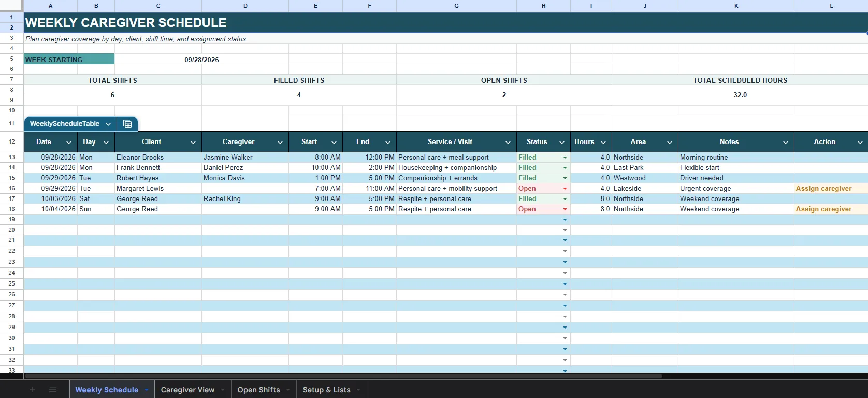
Task: Click the Eleanor Brooks client cell
Action: click(x=158, y=158)
